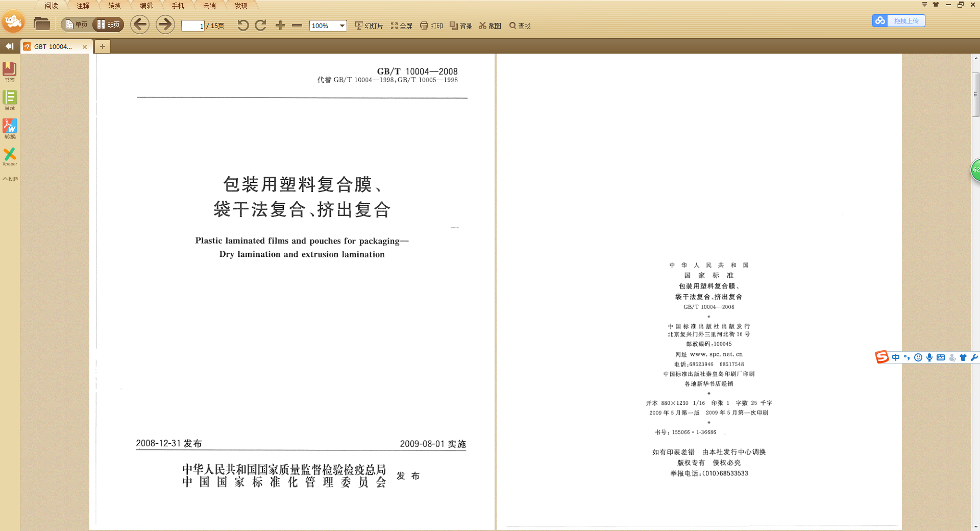This screenshot has height=531, width=980.
Task: Open the 目录 table of contents
Action: point(10,100)
